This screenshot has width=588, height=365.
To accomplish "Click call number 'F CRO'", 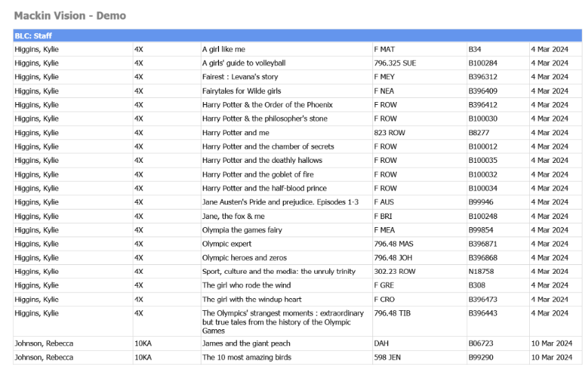I will tap(384, 299).
